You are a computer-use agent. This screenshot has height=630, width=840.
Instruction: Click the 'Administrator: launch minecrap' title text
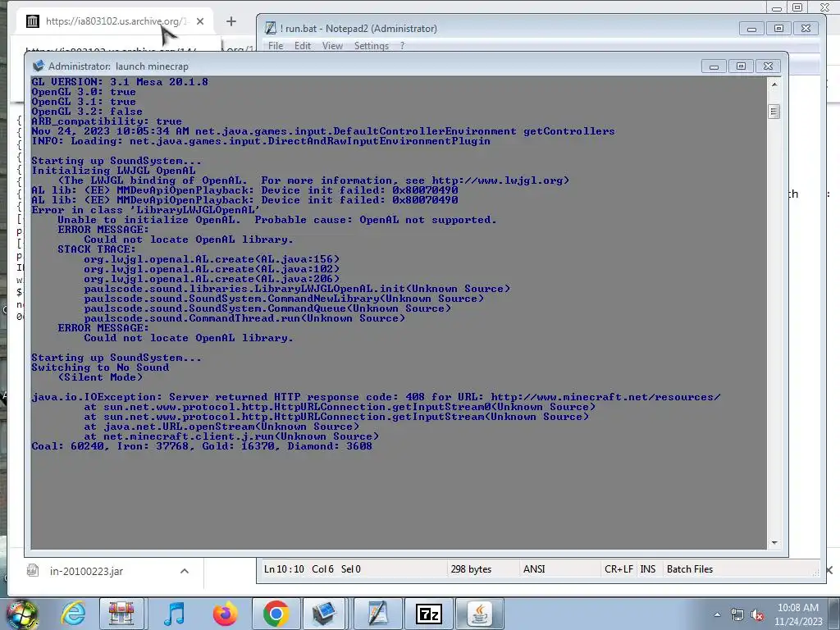(118, 66)
